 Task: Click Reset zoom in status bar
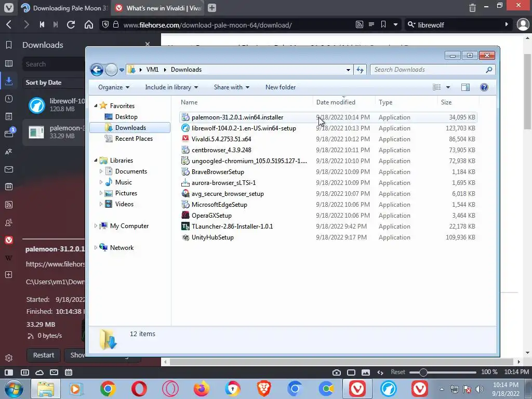click(397, 372)
